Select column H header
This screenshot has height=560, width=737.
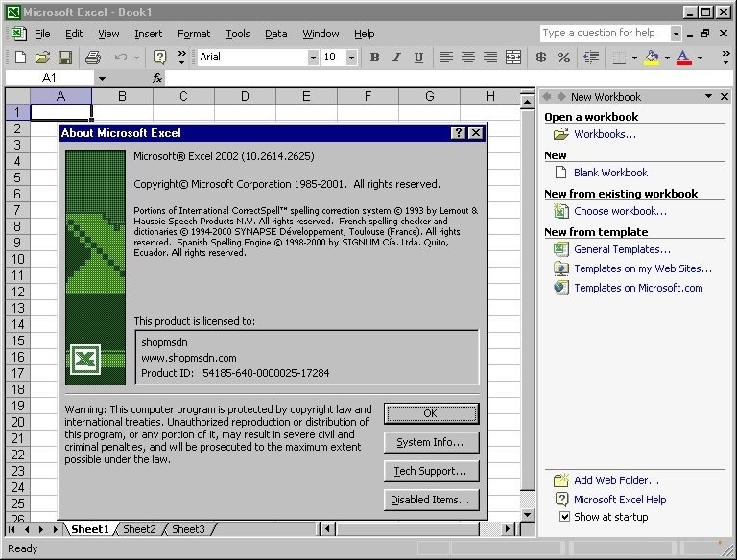pos(490,96)
